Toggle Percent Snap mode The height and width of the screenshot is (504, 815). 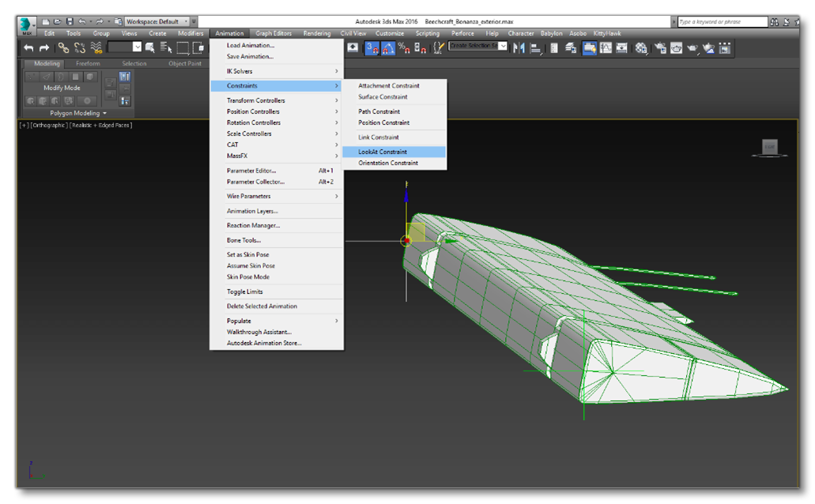tap(403, 48)
